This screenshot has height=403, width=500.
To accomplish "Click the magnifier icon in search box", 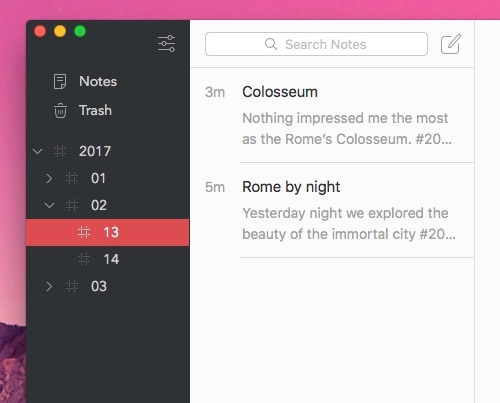I will pyautogui.click(x=271, y=44).
